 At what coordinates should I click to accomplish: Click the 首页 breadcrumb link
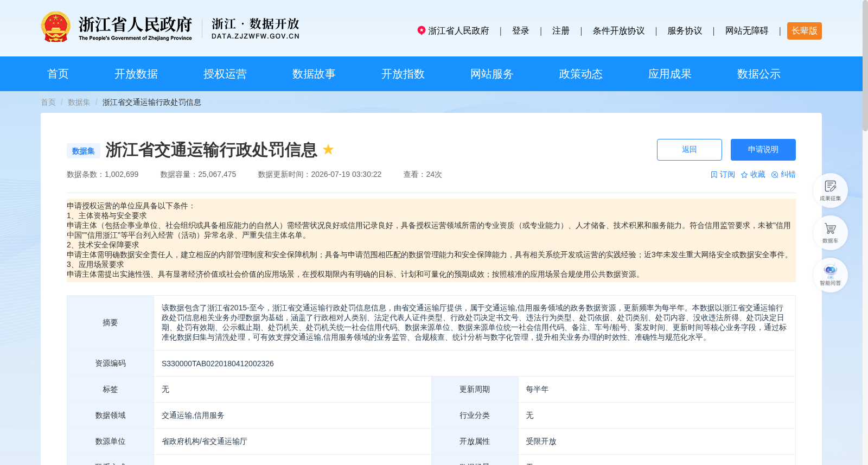click(x=48, y=102)
